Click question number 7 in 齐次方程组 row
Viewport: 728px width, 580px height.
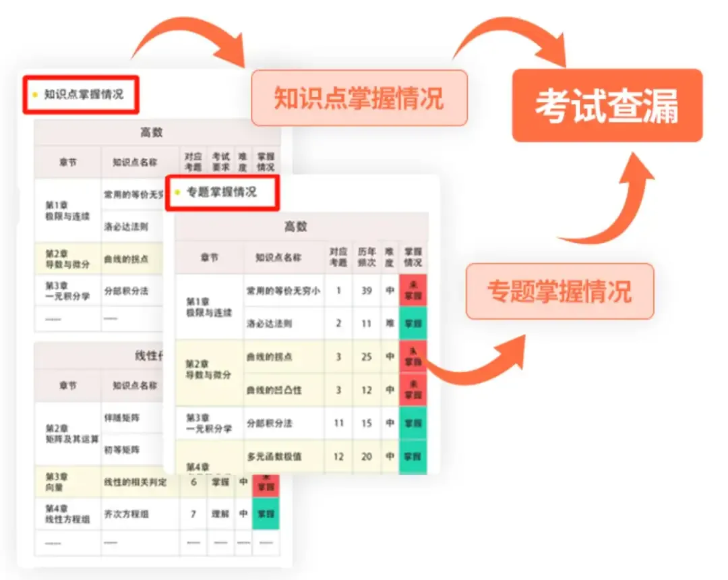pyautogui.click(x=193, y=514)
